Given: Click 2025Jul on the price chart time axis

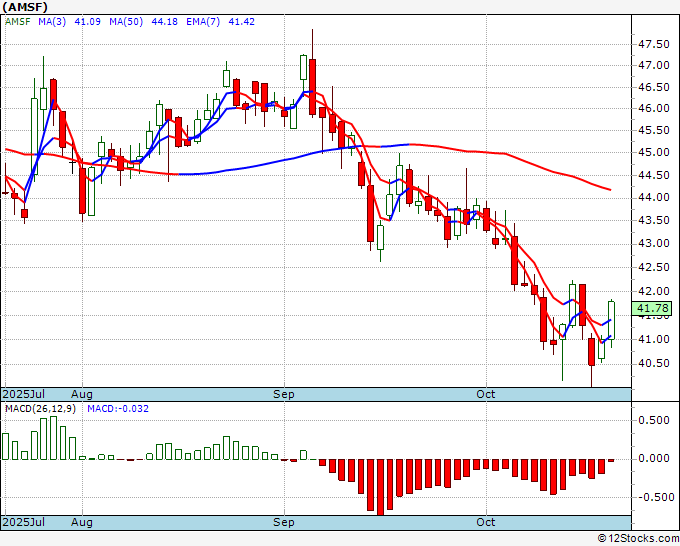Looking at the screenshot, I should point(24,394).
